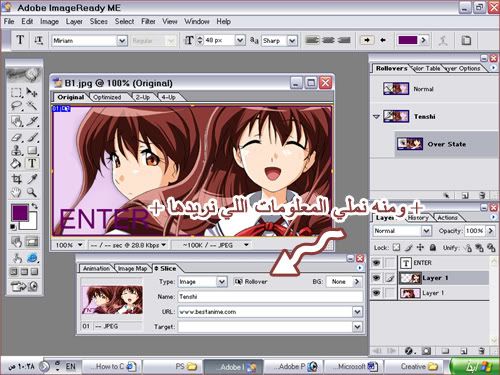The height and width of the screenshot is (375, 500).
Task: Open the Target dropdown arrow
Action: (x=357, y=327)
